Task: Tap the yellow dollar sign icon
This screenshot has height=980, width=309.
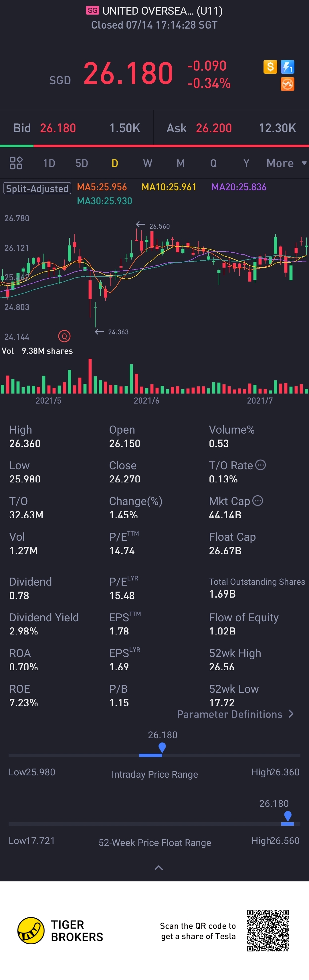Action: pos(270,67)
